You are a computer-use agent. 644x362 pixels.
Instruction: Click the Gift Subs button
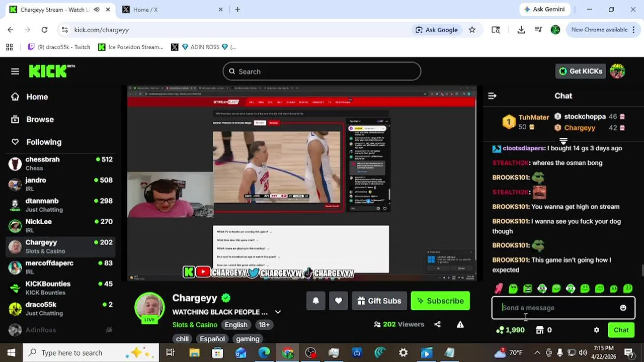pyautogui.click(x=379, y=301)
